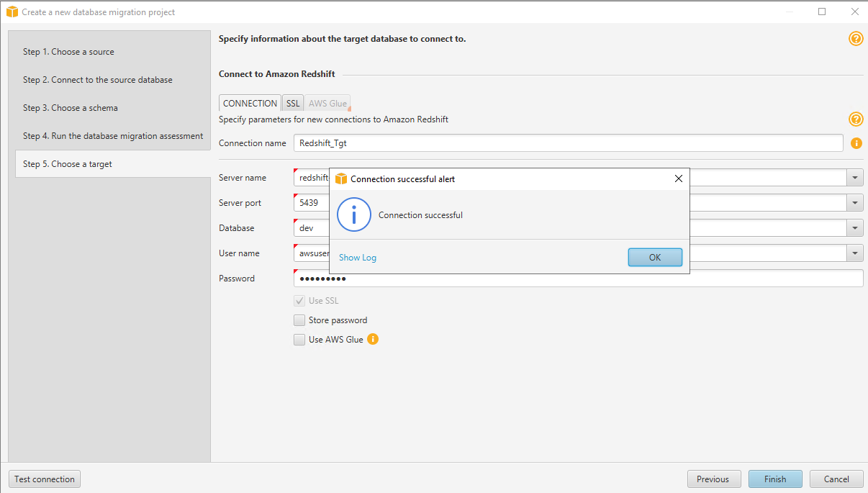Go to Step 4. Run migration assessment
The width and height of the screenshot is (868, 493).
[x=113, y=136]
